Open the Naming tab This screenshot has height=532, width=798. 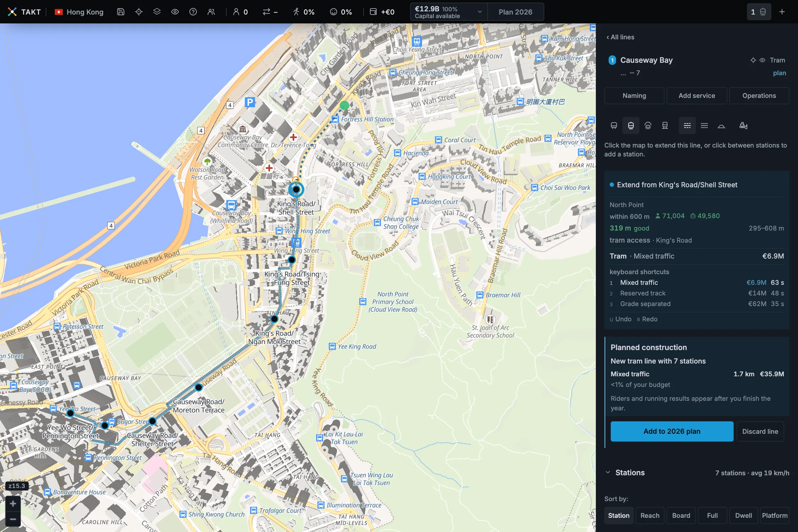634,96
